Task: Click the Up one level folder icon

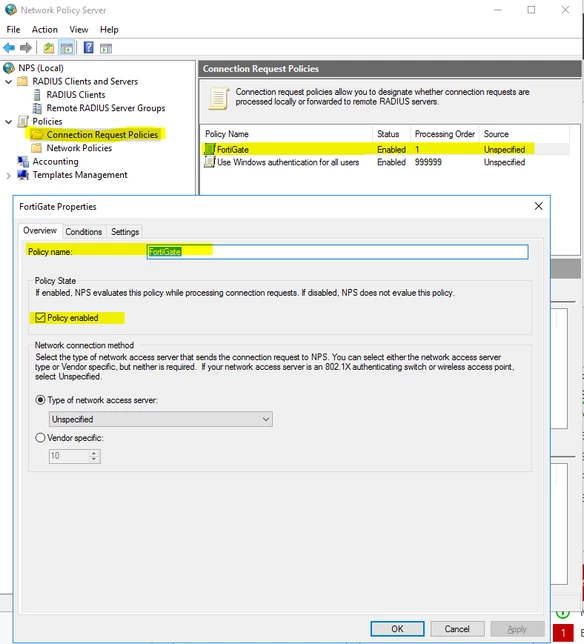Action: [x=49, y=48]
